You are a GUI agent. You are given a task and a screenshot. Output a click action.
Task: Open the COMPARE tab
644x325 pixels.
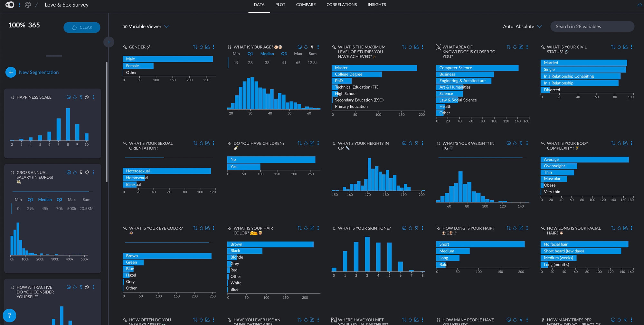306,5
